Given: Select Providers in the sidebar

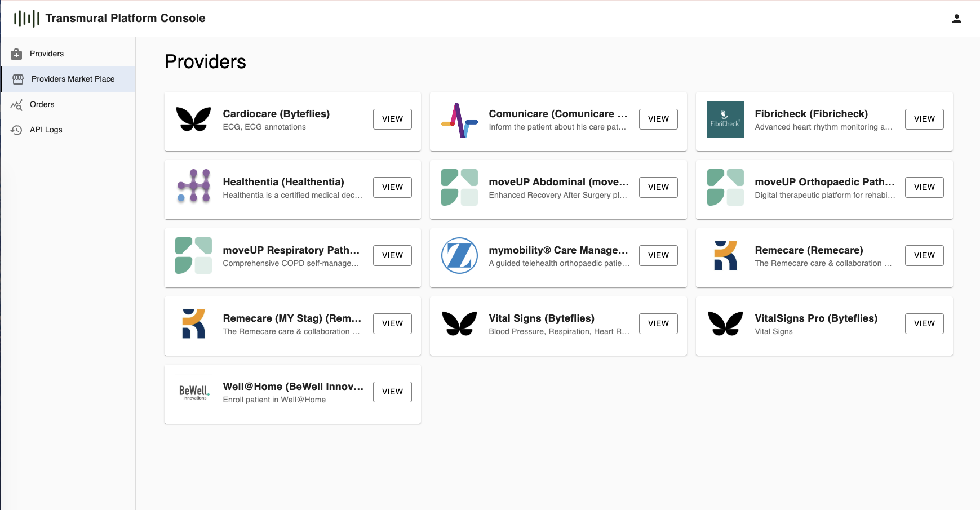Looking at the screenshot, I should pos(47,54).
